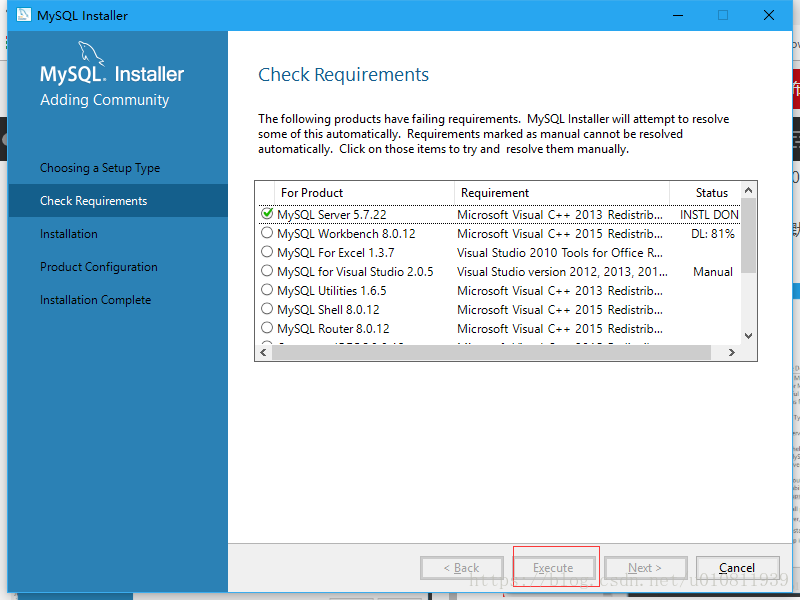Select the MySQL Shell 8.0.12 radio circle
The width and height of the screenshot is (800, 600).
pyautogui.click(x=267, y=308)
